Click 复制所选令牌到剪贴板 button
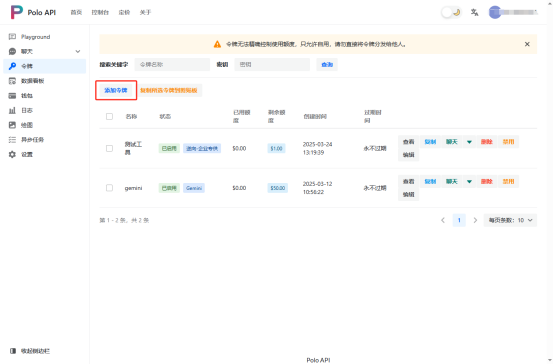The image size is (554, 364). 169,90
